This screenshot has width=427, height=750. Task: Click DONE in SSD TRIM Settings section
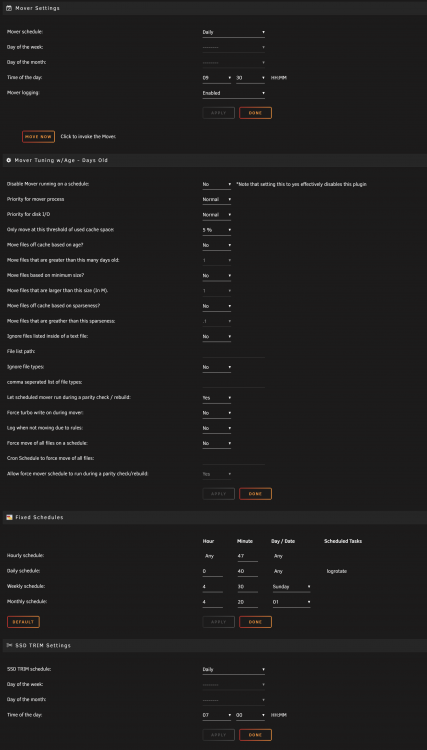tap(255, 735)
